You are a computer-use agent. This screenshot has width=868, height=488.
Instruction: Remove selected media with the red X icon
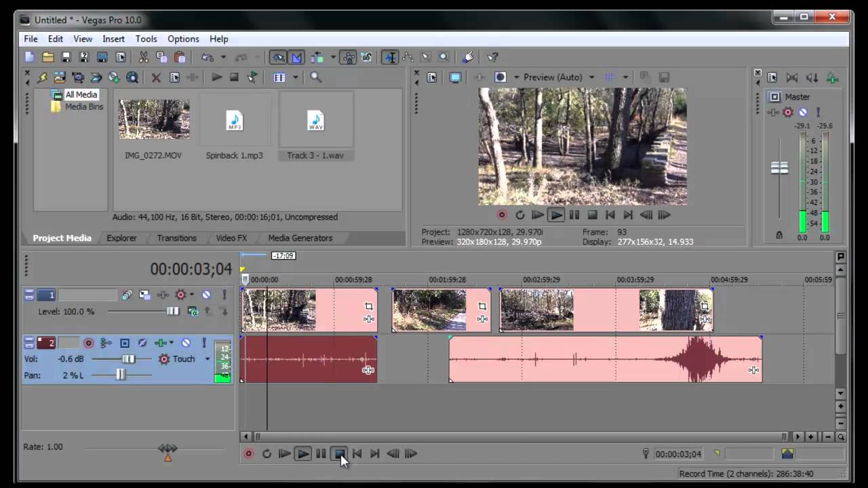(x=156, y=77)
